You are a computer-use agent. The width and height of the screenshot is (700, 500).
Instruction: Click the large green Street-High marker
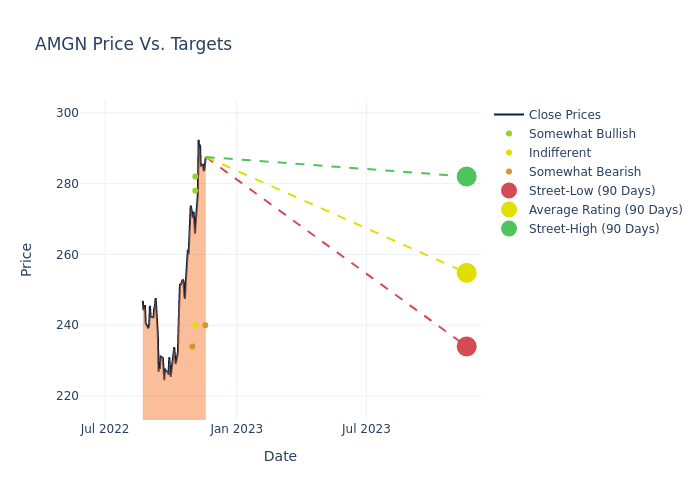(x=466, y=176)
